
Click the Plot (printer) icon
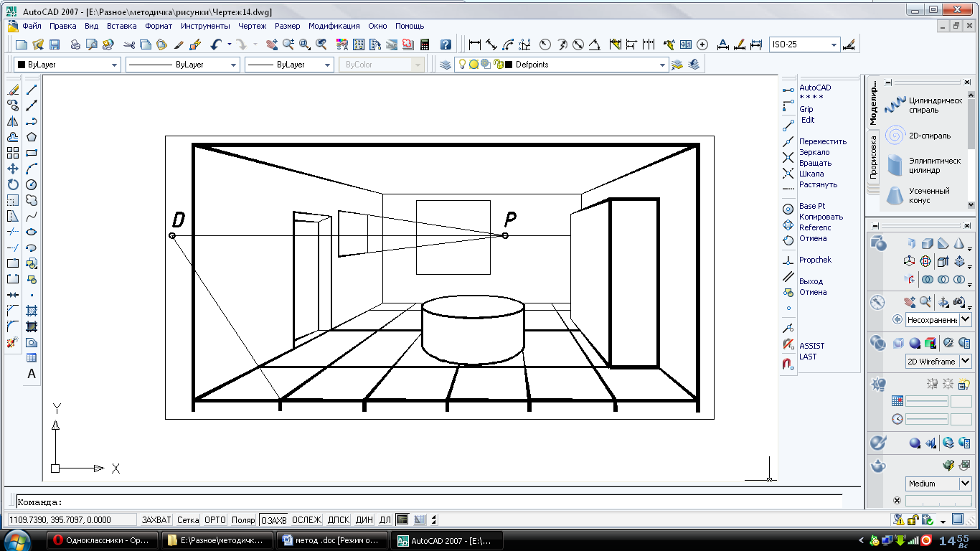point(75,44)
